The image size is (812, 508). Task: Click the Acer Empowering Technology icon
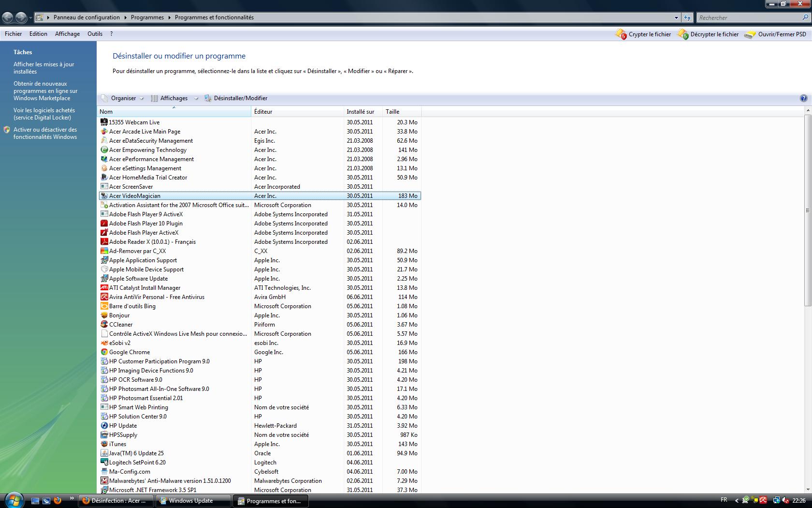[x=104, y=150]
